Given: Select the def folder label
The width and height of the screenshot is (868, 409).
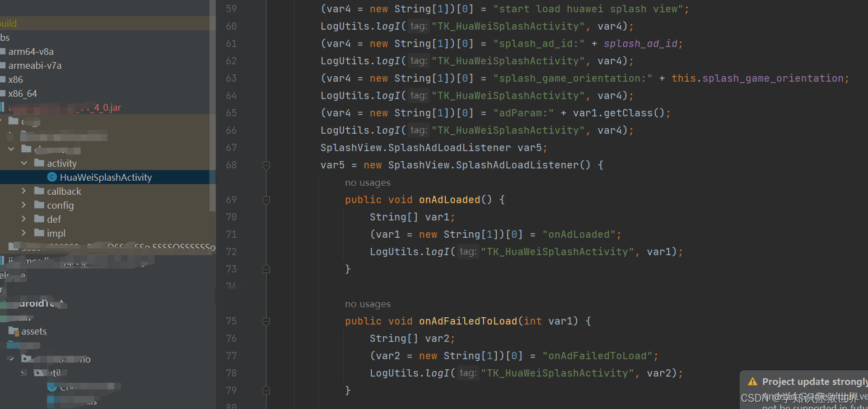Looking at the screenshot, I should tap(54, 219).
